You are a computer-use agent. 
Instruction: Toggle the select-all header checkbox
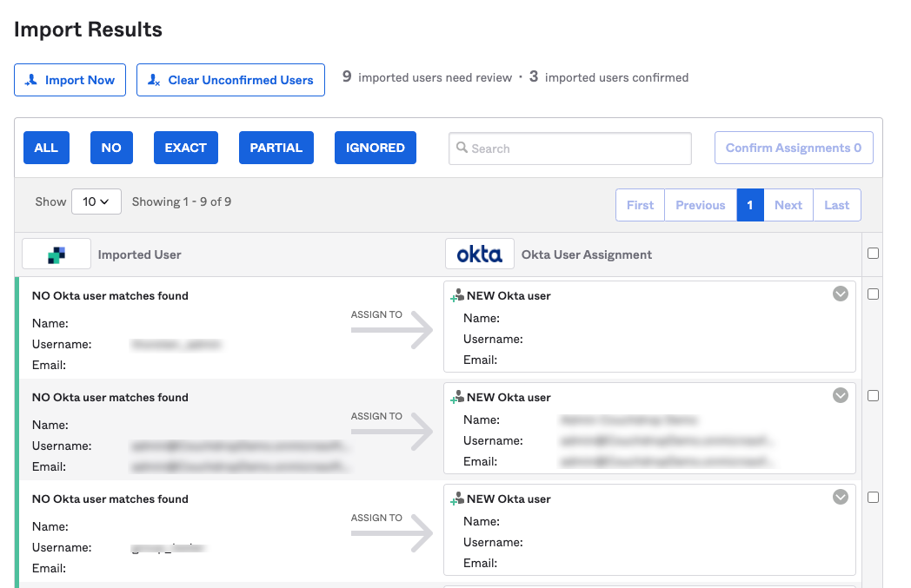[x=873, y=253]
